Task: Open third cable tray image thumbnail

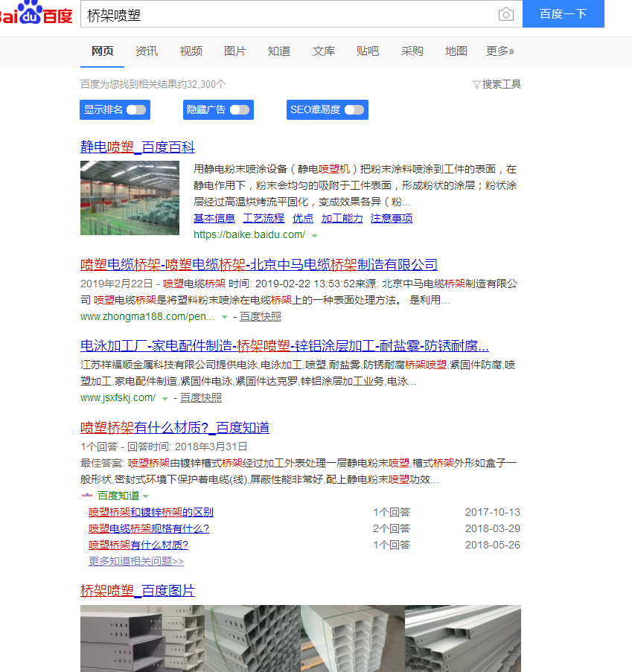Action: [353, 639]
